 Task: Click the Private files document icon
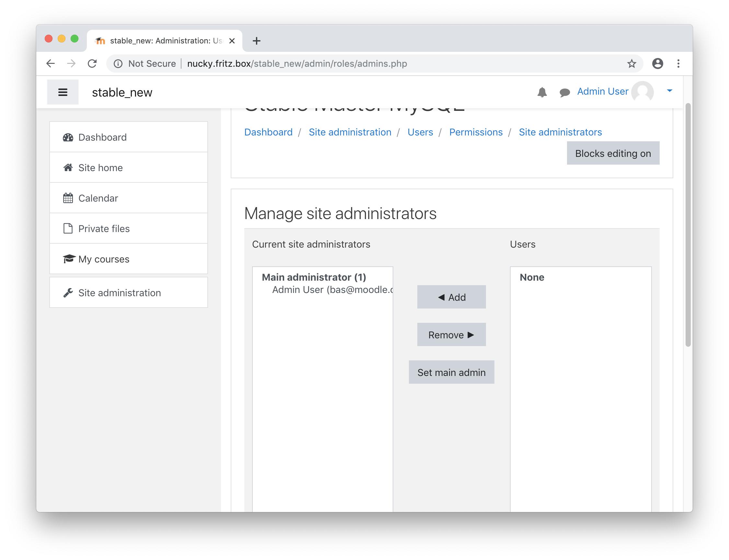tap(68, 228)
